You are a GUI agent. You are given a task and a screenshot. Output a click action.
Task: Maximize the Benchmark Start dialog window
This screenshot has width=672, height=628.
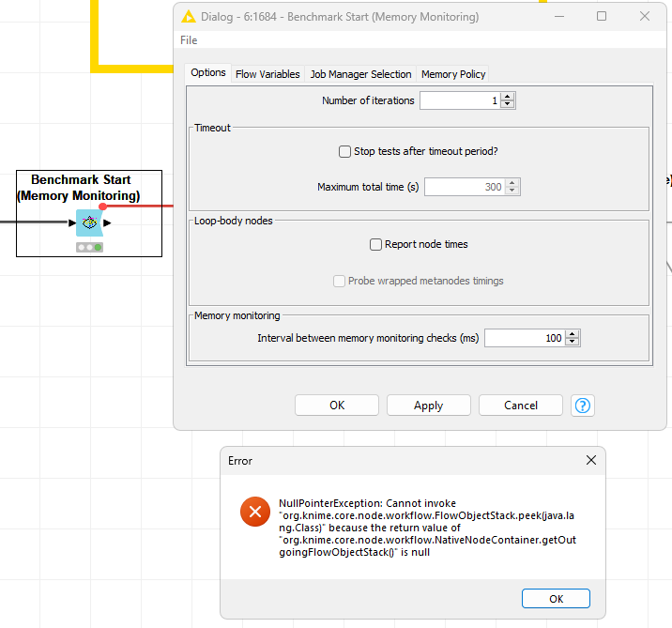coord(602,16)
